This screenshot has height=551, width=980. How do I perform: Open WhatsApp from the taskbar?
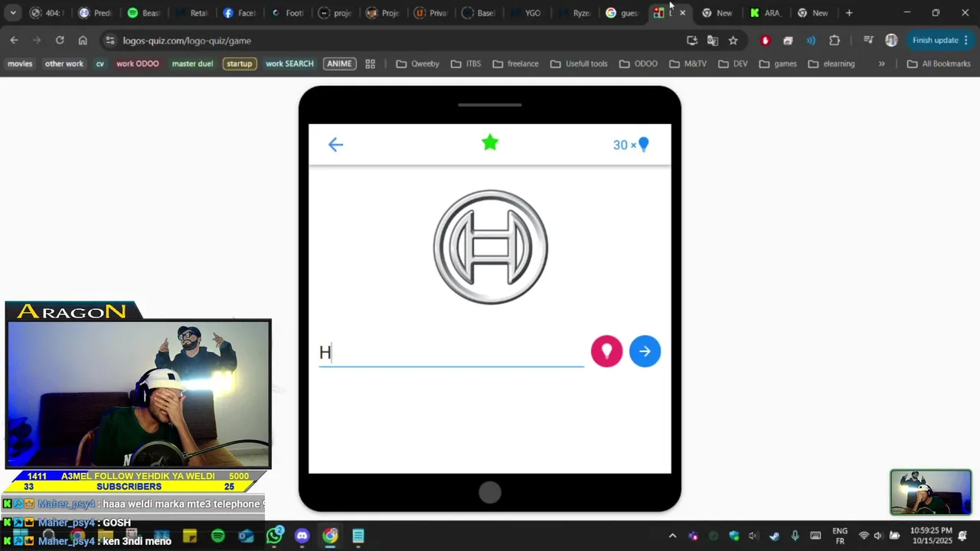[x=274, y=536]
